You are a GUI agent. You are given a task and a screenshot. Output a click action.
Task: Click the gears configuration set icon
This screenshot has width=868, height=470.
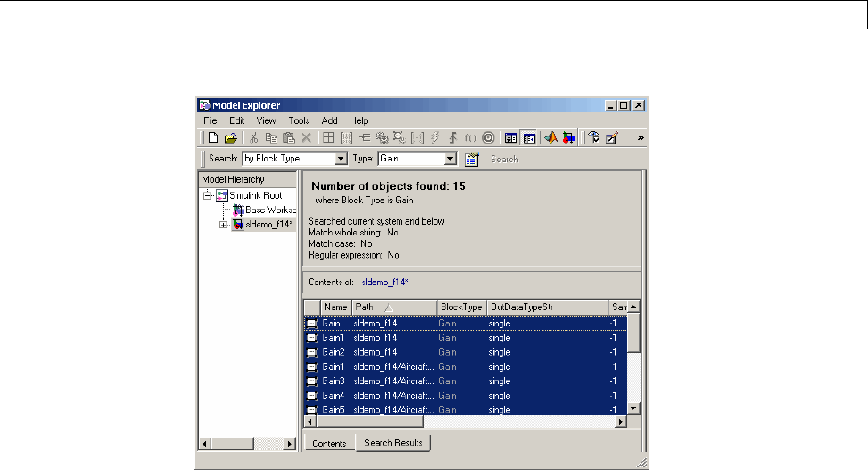click(382, 138)
